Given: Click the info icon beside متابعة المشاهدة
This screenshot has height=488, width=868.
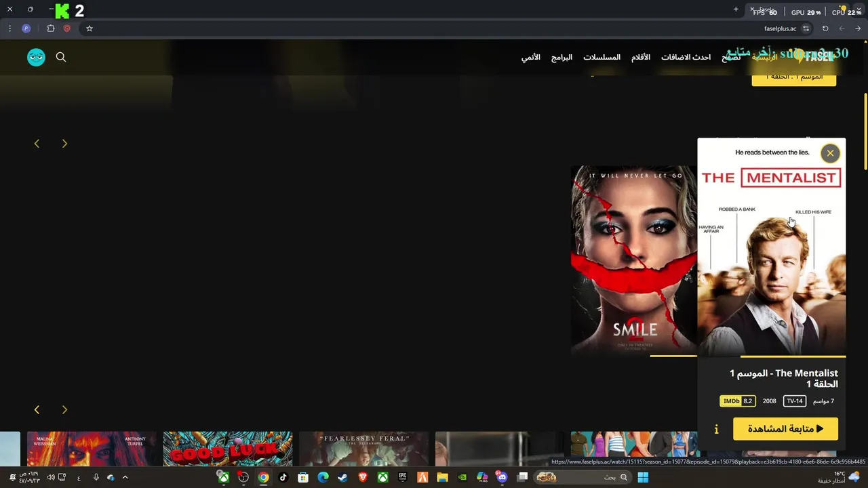Looking at the screenshot, I should point(716,429).
